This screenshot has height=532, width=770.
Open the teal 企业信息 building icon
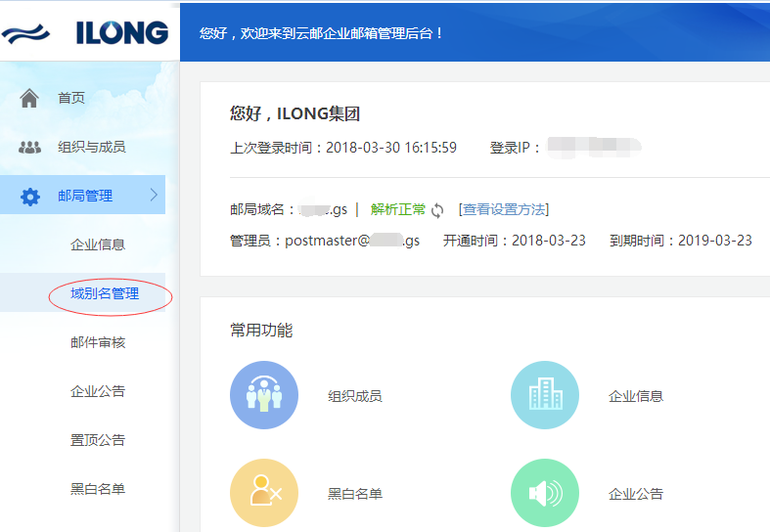(545, 396)
